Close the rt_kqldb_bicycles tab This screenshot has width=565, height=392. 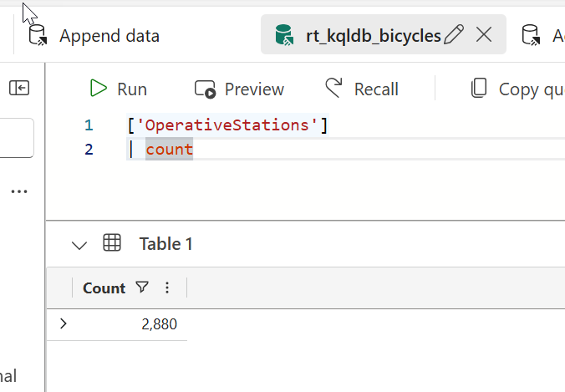[483, 34]
